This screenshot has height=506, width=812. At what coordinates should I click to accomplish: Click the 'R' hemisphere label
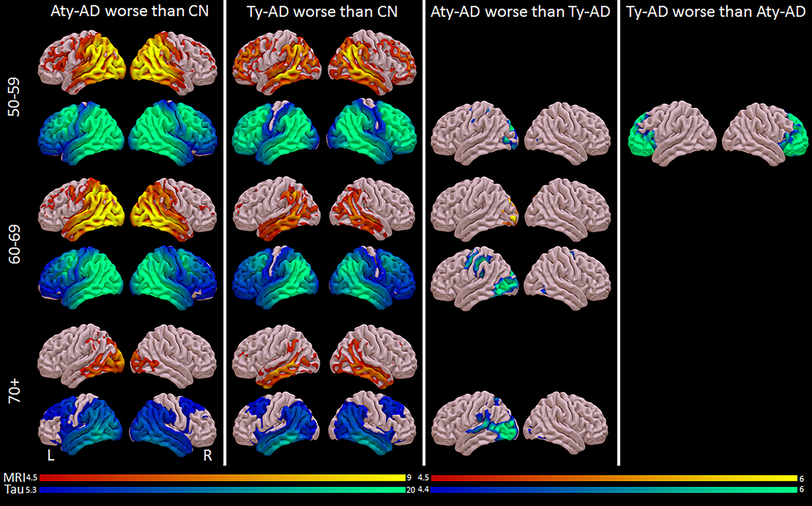click(x=207, y=455)
